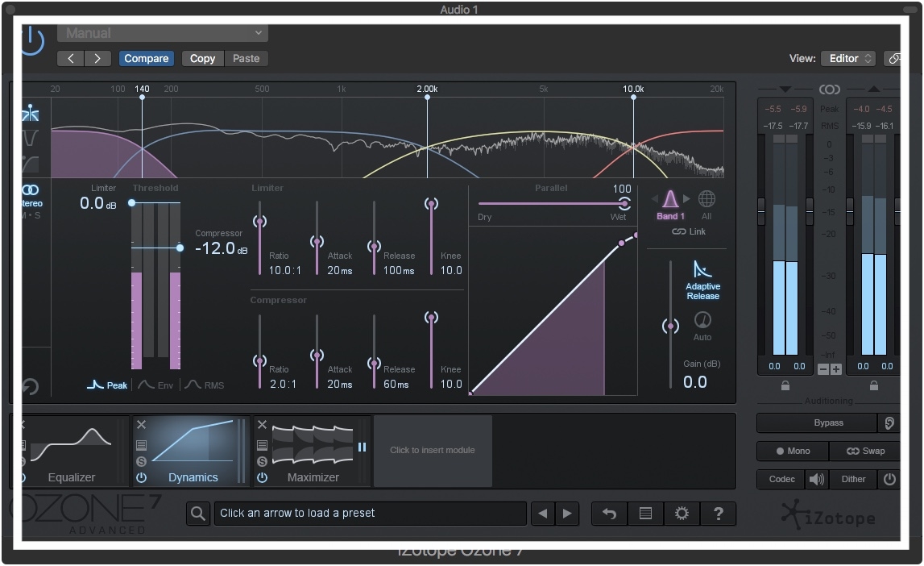Image resolution: width=924 pixels, height=566 pixels.
Task: Click the Limiter Attack slider knob
Action: pyautogui.click(x=317, y=242)
